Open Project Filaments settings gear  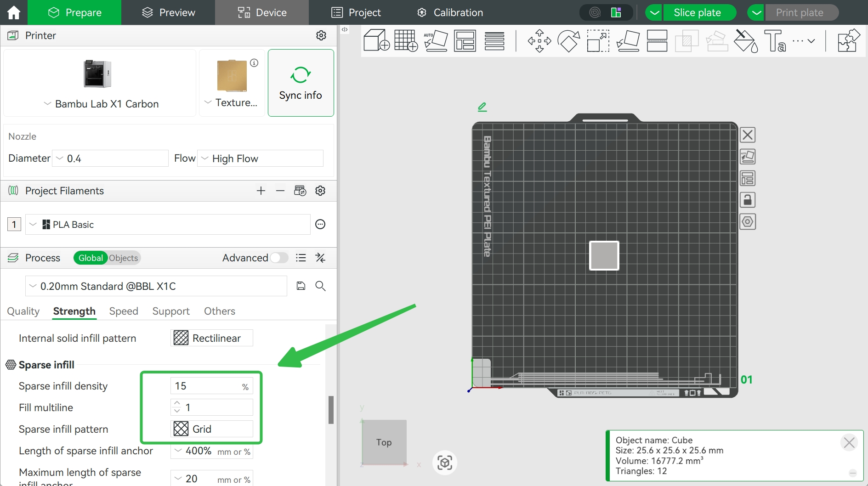320,191
